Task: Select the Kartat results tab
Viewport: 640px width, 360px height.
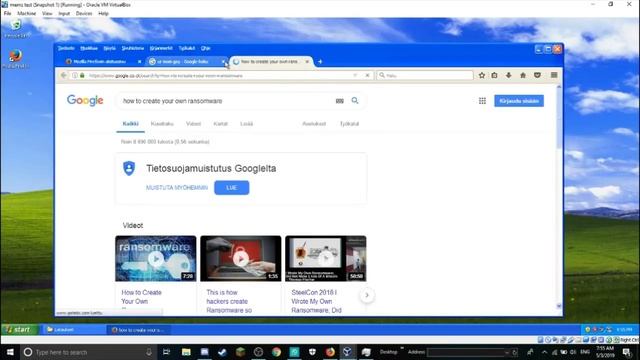Action: [x=220, y=124]
